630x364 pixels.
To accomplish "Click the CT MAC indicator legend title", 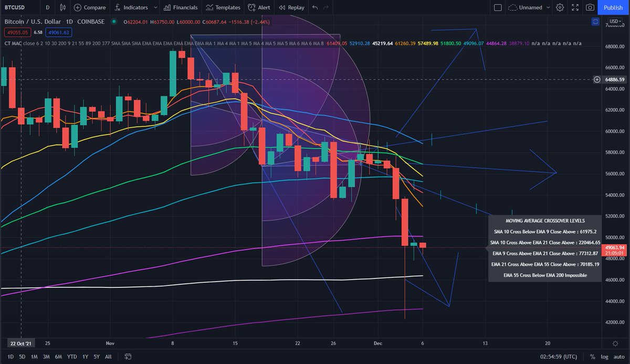I will (x=14, y=44).
